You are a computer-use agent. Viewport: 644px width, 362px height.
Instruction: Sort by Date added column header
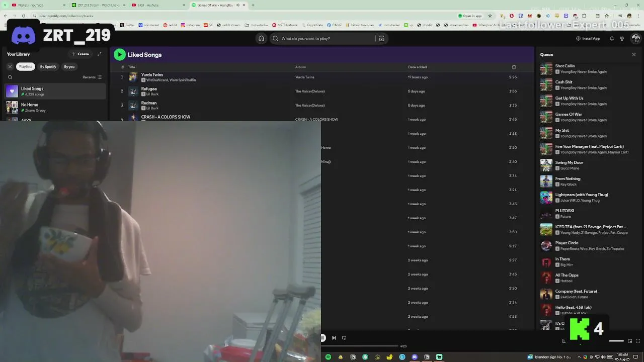click(418, 67)
